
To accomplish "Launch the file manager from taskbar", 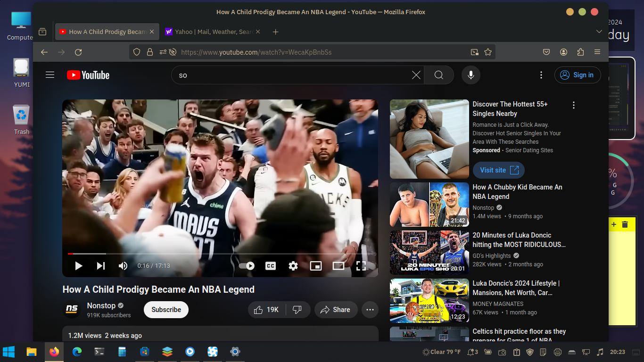I will pyautogui.click(x=31, y=352).
